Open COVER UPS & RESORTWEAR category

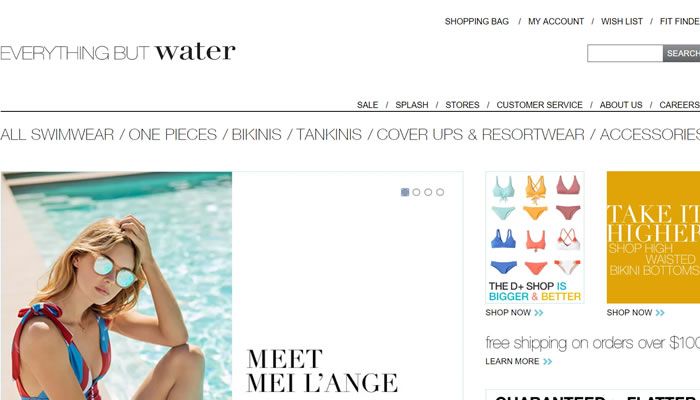(x=480, y=134)
